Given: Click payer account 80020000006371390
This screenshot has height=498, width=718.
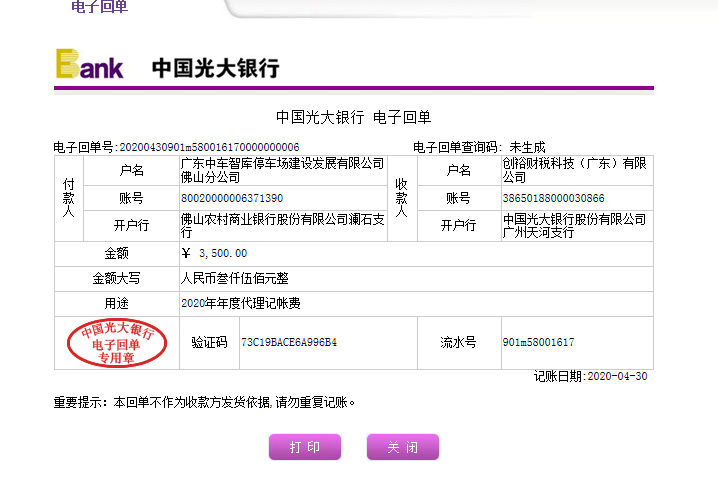Looking at the screenshot, I should point(232,198).
